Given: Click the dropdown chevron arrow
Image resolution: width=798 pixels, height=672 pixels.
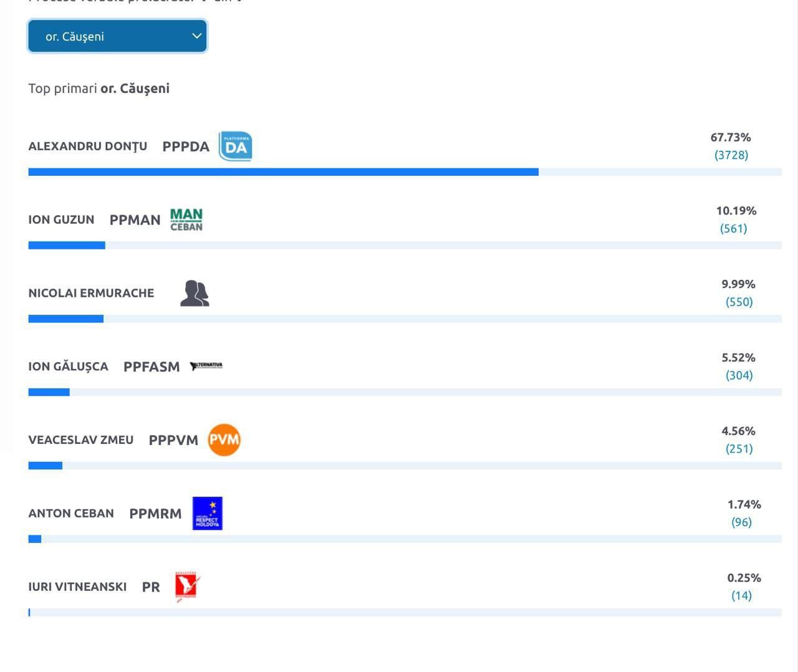Looking at the screenshot, I should (x=196, y=36).
